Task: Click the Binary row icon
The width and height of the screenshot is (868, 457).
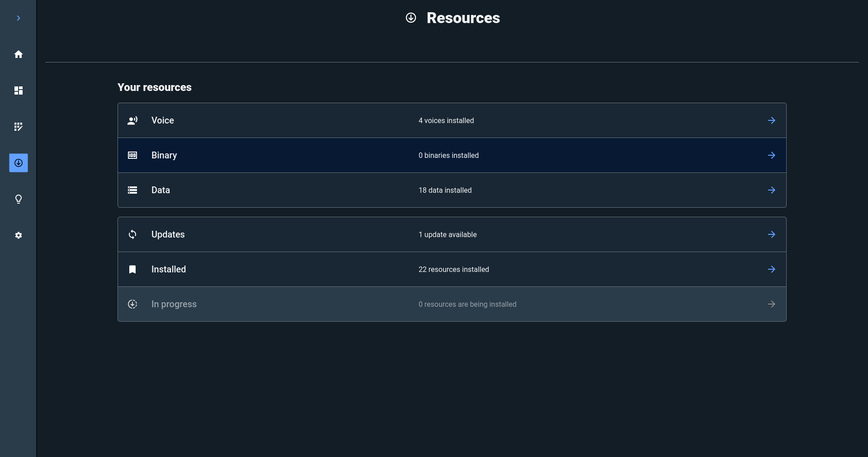Action: point(132,155)
